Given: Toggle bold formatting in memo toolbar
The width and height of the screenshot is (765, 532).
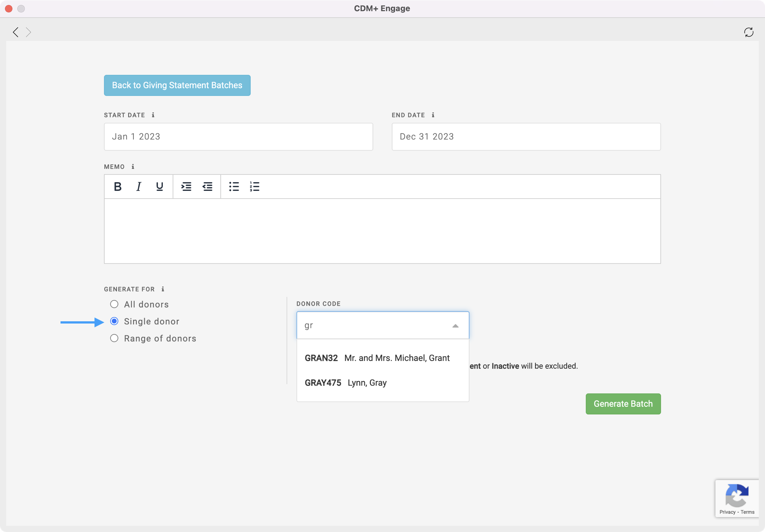Looking at the screenshot, I should (118, 186).
